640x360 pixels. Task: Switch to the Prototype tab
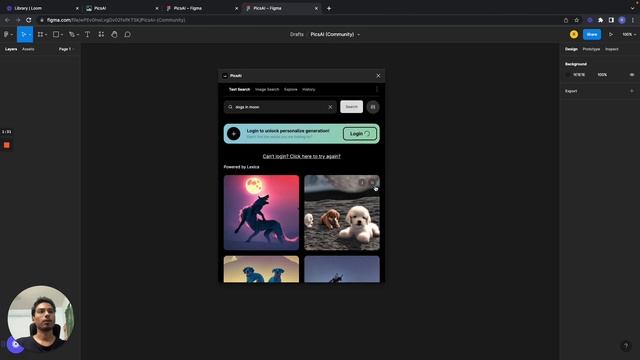click(x=591, y=49)
